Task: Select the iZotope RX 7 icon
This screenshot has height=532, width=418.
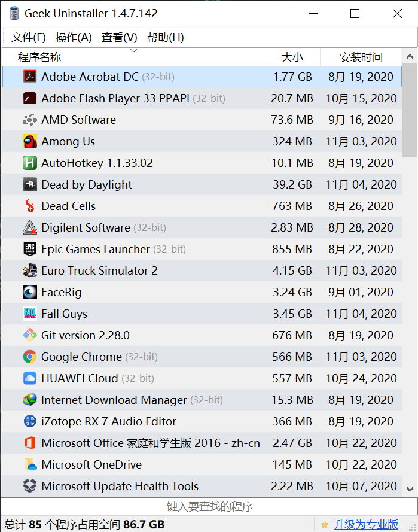Action: [30, 421]
